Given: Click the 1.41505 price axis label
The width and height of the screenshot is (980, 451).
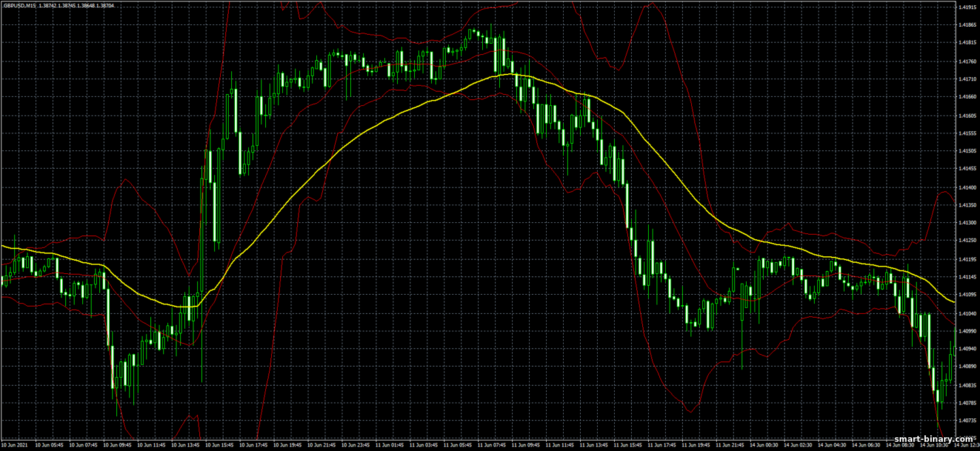Looking at the screenshot, I should tap(968, 151).
